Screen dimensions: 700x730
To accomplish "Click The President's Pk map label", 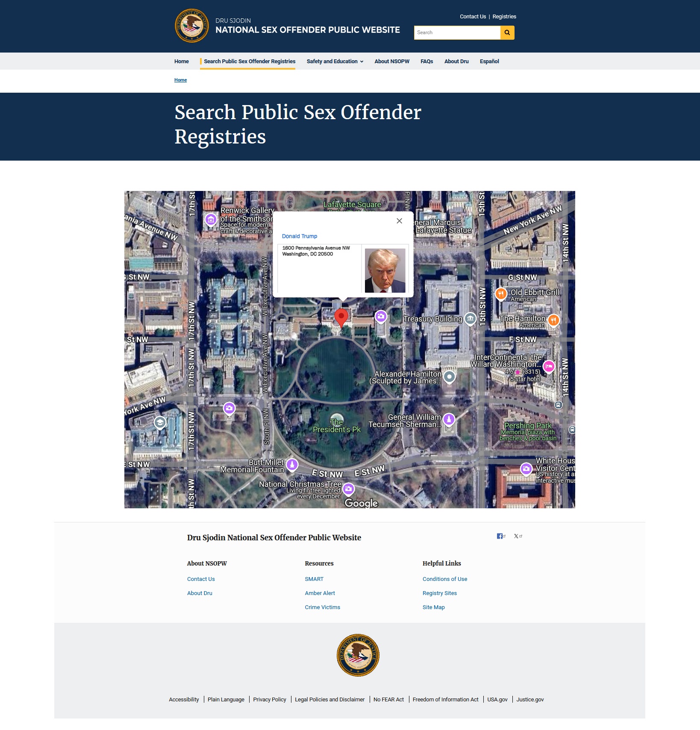I will pos(337,426).
